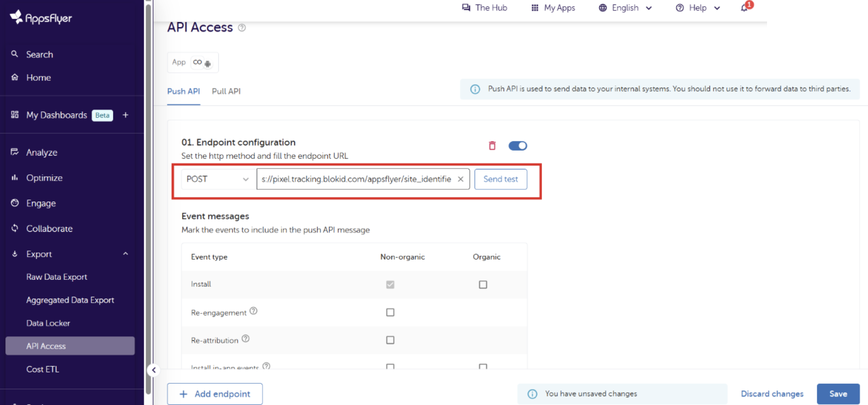868x405 pixels.
Task: Click the sidebar scrollbar
Action: [148, 199]
